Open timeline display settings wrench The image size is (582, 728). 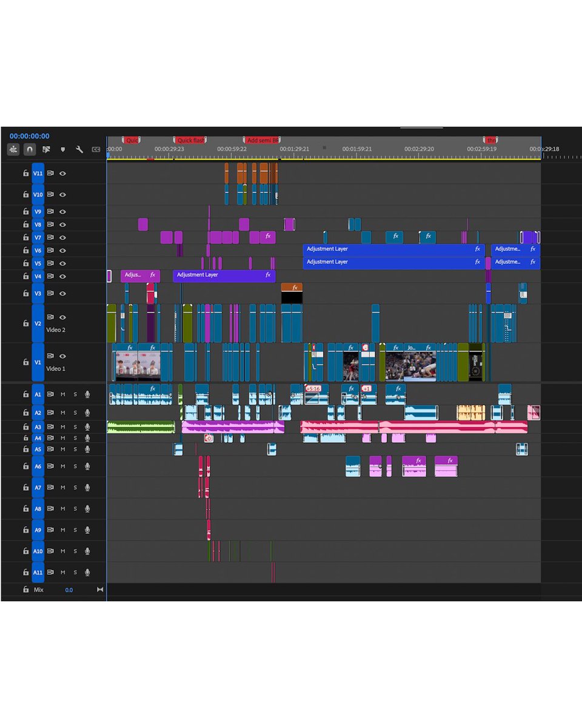coord(79,149)
